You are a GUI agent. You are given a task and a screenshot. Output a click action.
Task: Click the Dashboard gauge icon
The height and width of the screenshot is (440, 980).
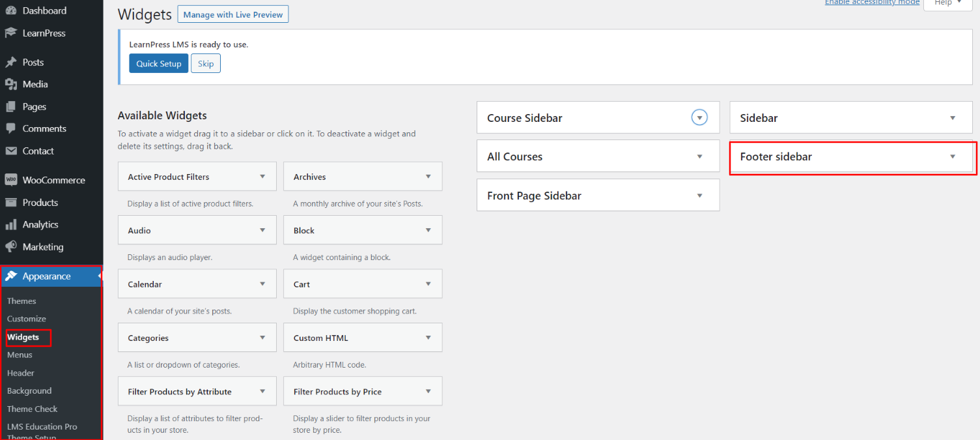tap(11, 11)
